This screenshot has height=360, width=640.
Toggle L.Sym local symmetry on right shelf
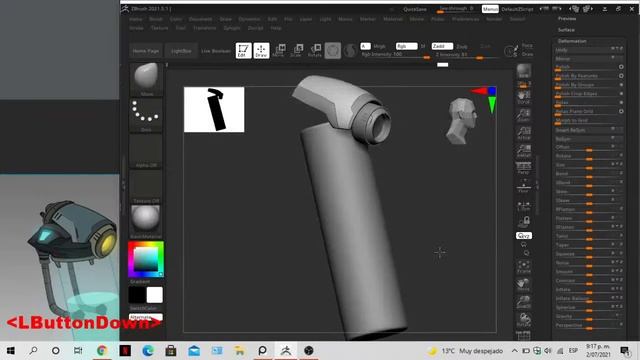click(x=524, y=206)
